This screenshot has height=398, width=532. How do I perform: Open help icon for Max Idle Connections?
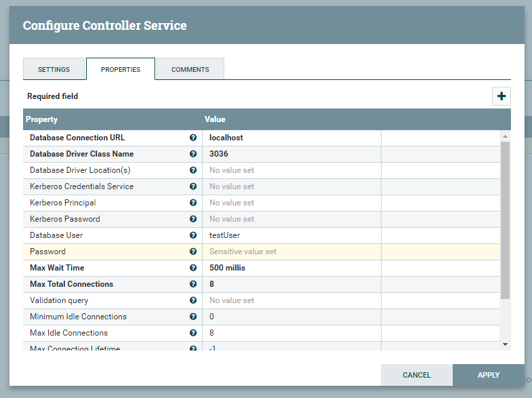193,333
